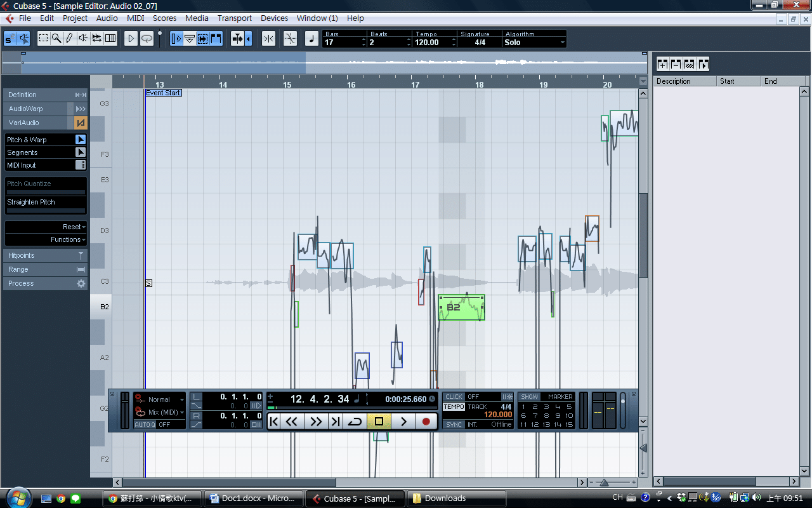
Task: Open the Algorithm Solo dropdown
Action: tap(534, 43)
